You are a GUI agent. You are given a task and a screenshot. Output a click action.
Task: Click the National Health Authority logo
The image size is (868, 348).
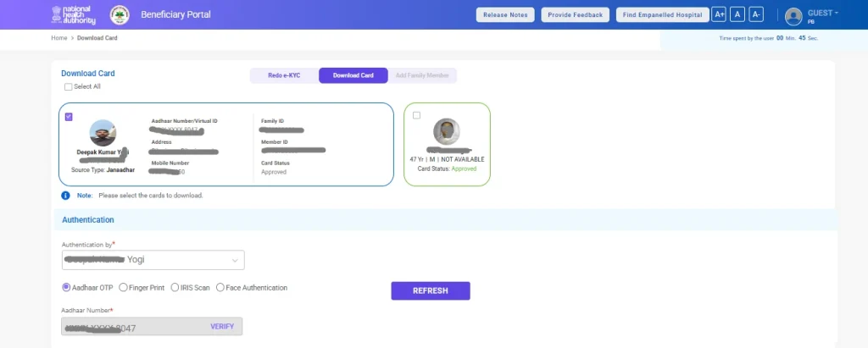click(73, 15)
